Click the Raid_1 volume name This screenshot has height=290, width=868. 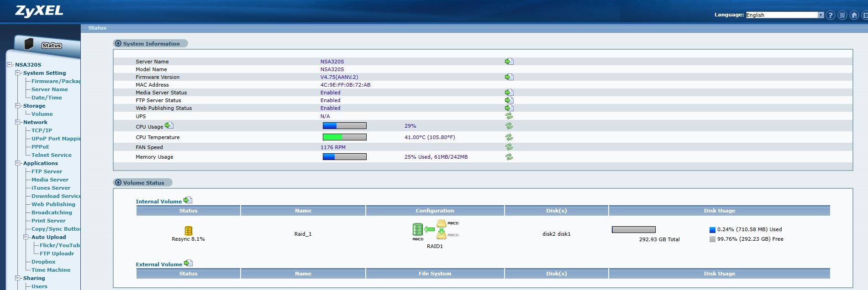point(303,234)
